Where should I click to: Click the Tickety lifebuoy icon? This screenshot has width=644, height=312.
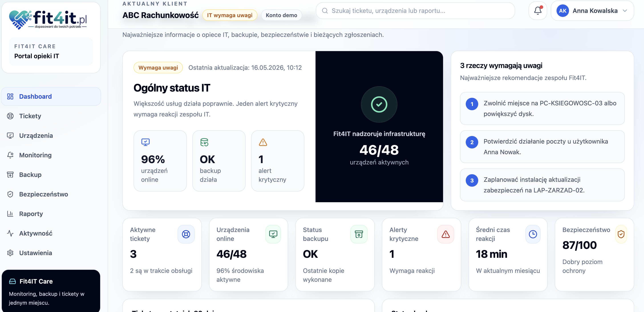coord(10,116)
